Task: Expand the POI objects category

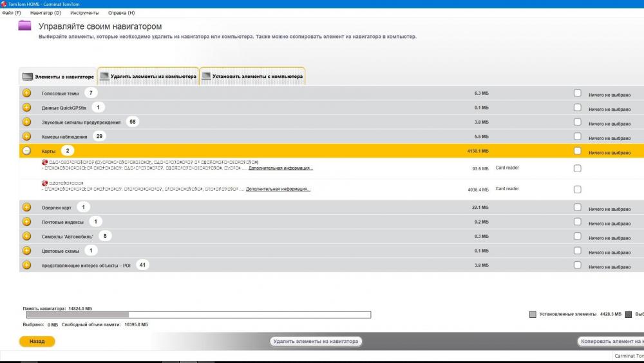Action: click(x=26, y=265)
